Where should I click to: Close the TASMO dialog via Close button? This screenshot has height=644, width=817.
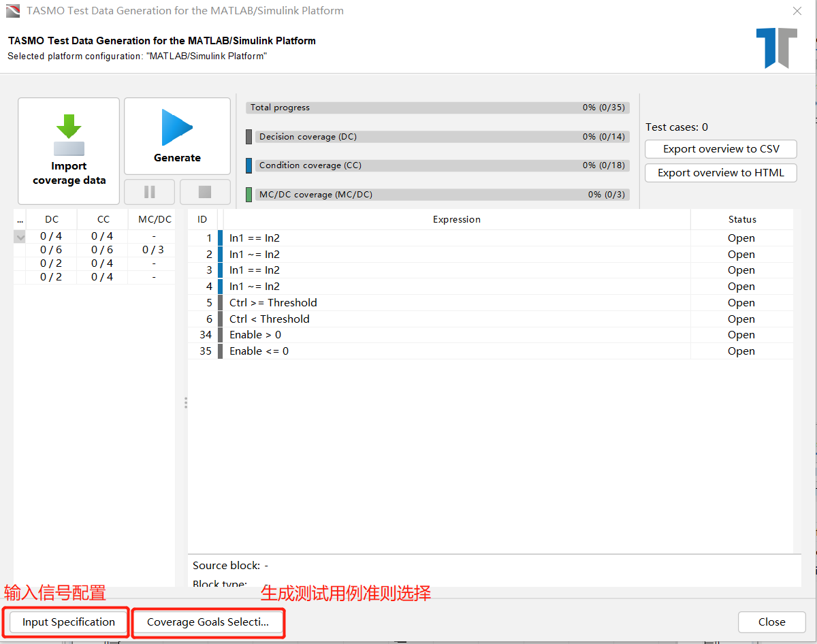pyautogui.click(x=772, y=622)
